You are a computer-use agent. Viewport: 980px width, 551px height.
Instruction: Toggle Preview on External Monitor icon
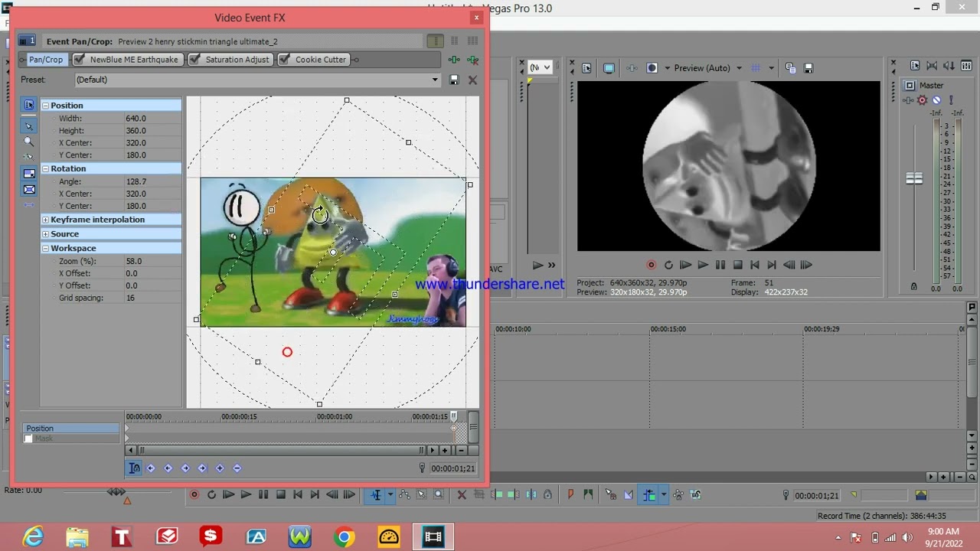click(x=609, y=68)
